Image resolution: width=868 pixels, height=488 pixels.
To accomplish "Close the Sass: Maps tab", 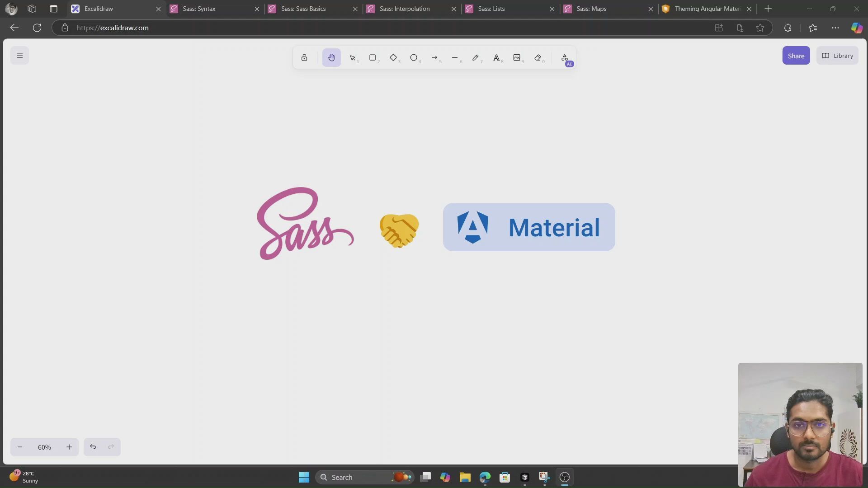I will [651, 9].
